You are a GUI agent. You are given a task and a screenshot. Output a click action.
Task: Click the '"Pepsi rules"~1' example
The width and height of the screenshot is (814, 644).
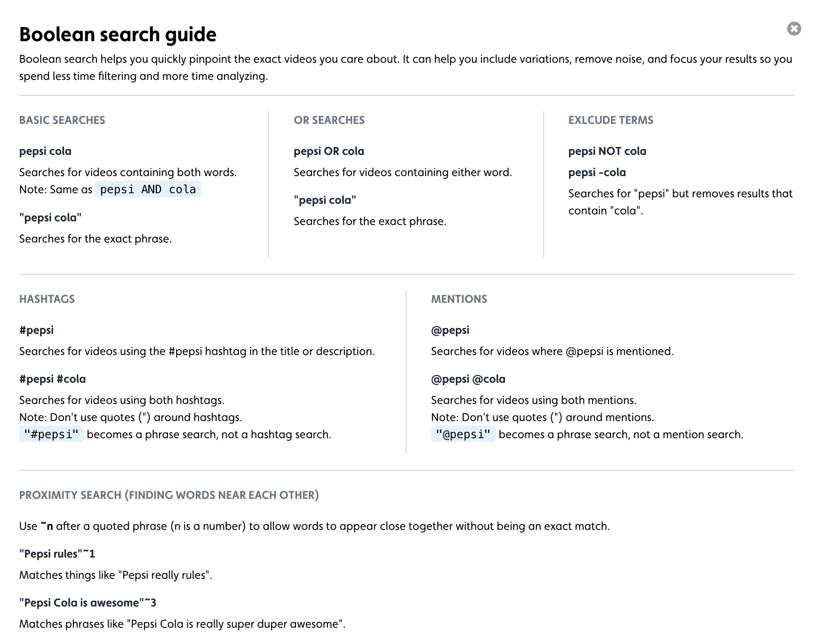point(57,554)
